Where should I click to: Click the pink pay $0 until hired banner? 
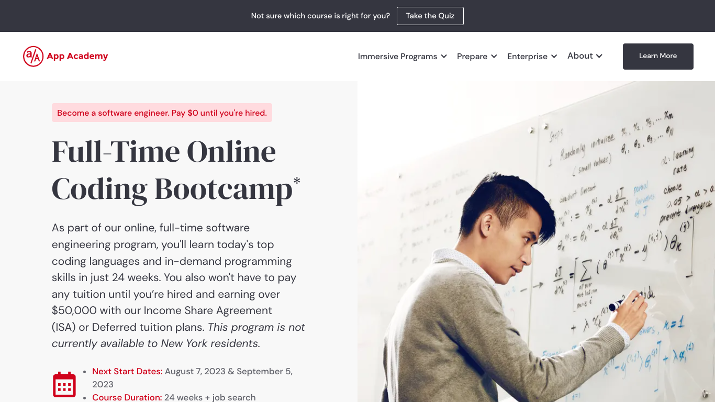[x=162, y=113]
